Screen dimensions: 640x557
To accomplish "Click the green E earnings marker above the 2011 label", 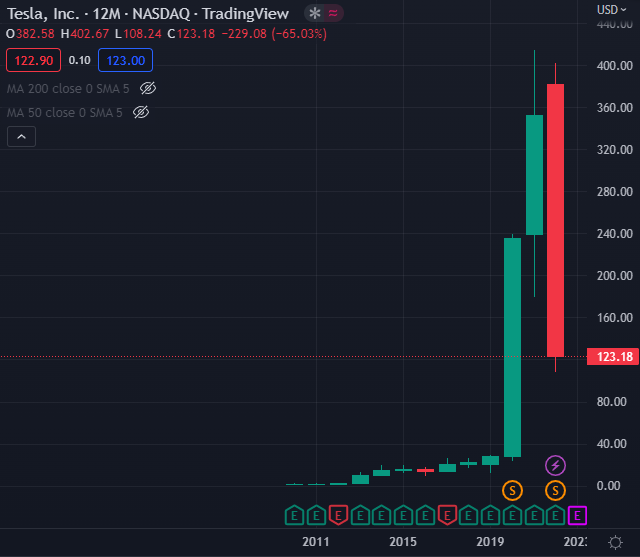I will point(316,515).
